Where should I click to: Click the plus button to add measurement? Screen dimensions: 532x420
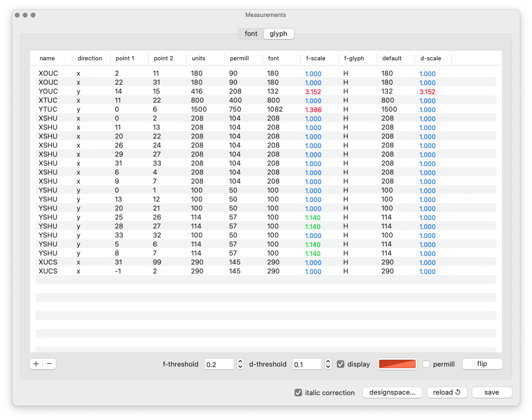[36, 364]
